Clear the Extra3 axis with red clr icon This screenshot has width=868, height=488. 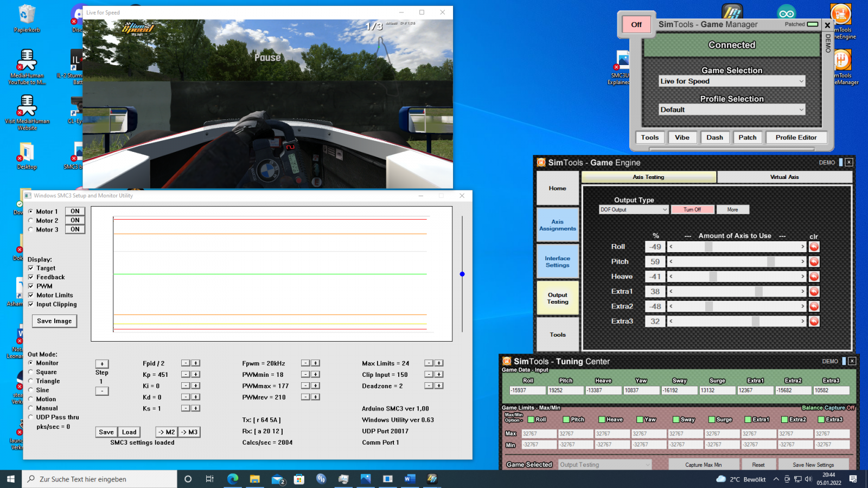point(814,322)
